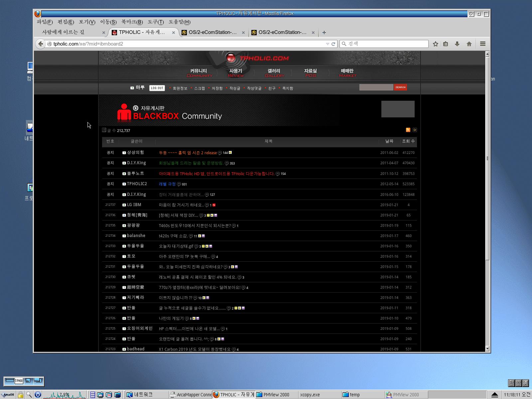Switch to the first OS/2-eComStation tab
Viewport: 532px width, 399px height.
213,32
